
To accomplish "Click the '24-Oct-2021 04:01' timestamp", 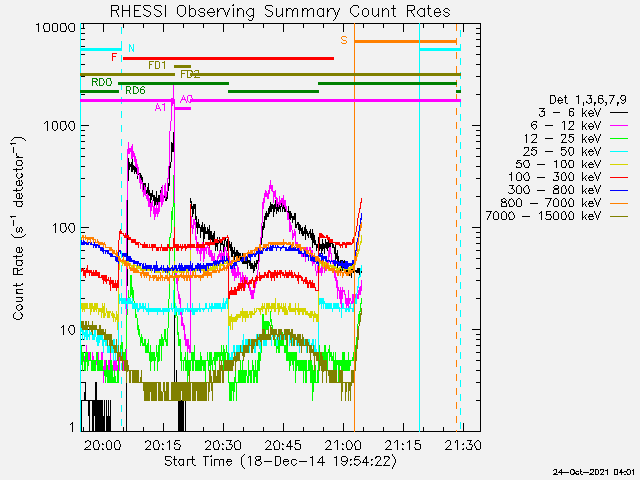I will 594,473.
